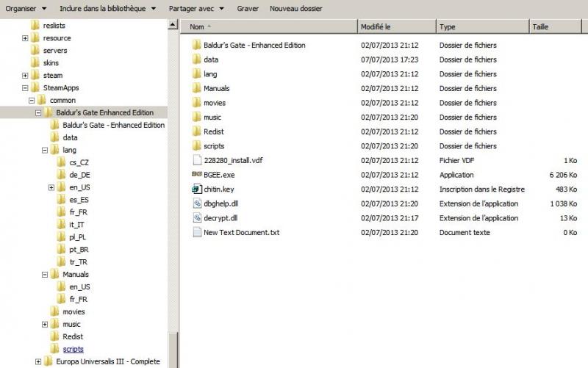The width and height of the screenshot is (588, 368).
Task: Collapse the common folder in tree
Action: [32, 100]
